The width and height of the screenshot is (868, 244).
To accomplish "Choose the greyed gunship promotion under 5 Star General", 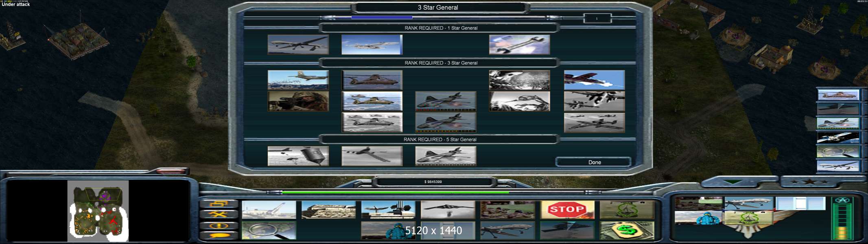I will pyautogui.click(x=446, y=156).
